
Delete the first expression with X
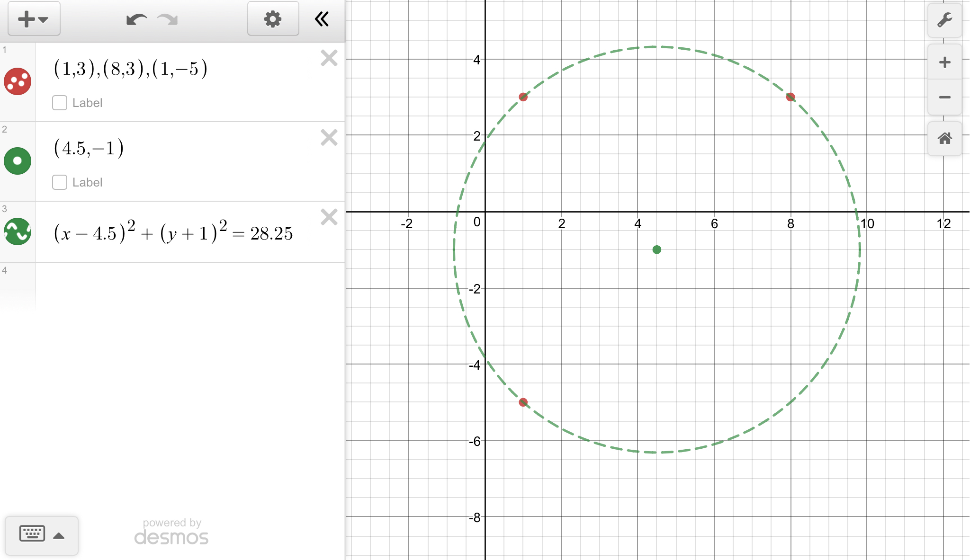tap(329, 58)
